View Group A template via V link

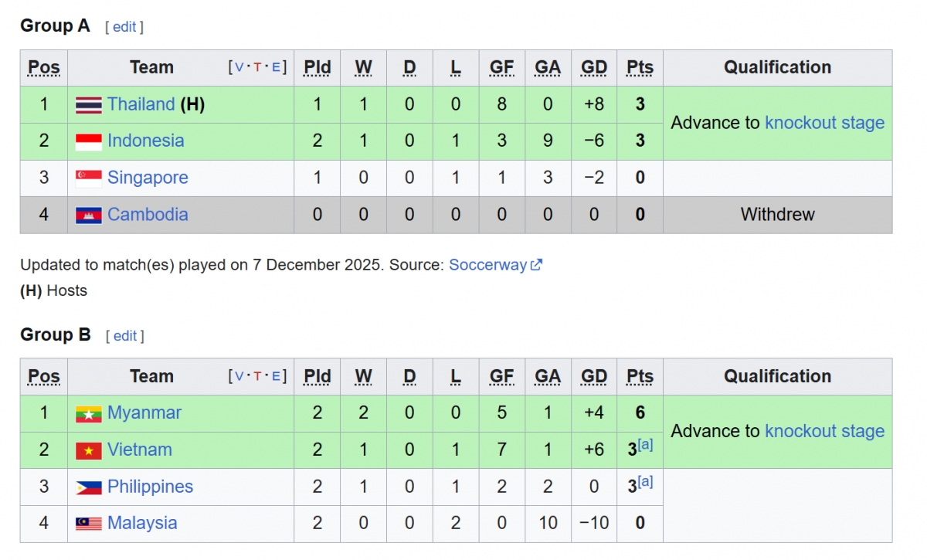[239, 68]
